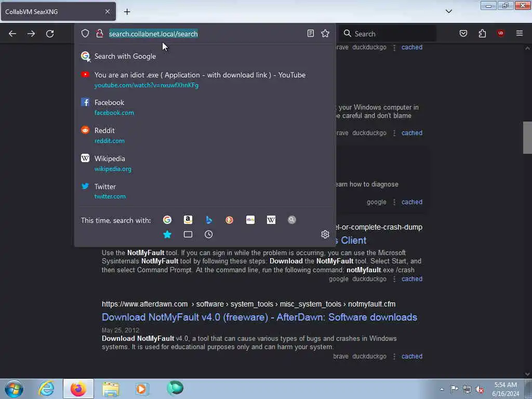Open the green chat app in taskbar
The height and width of the screenshot is (399, 532).
point(175,388)
